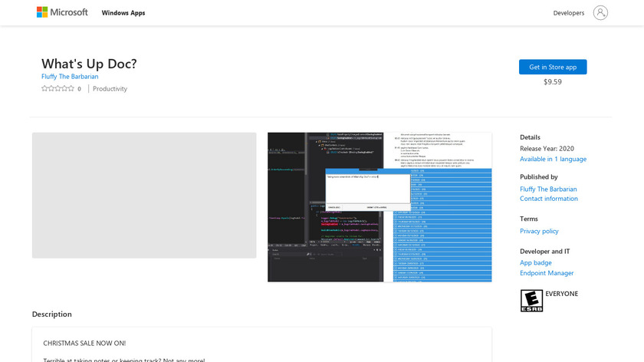Open the Privacy policy link
Screen dimensions: 644x362
539,231
